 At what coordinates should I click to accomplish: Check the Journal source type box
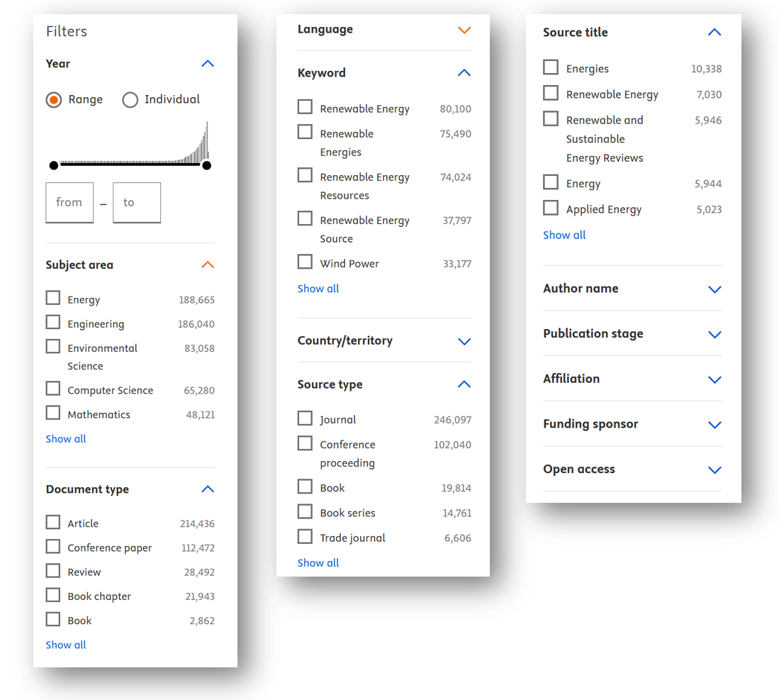[x=305, y=418]
